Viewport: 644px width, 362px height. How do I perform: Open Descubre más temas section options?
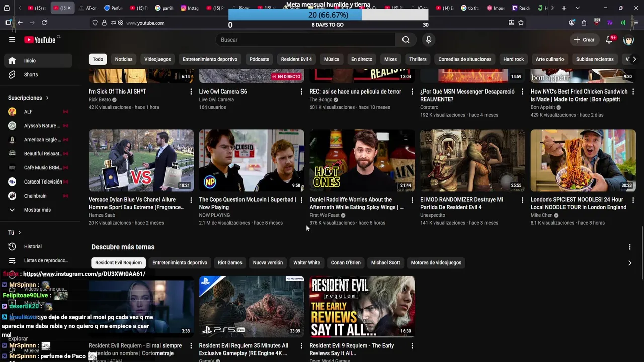tap(629, 247)
